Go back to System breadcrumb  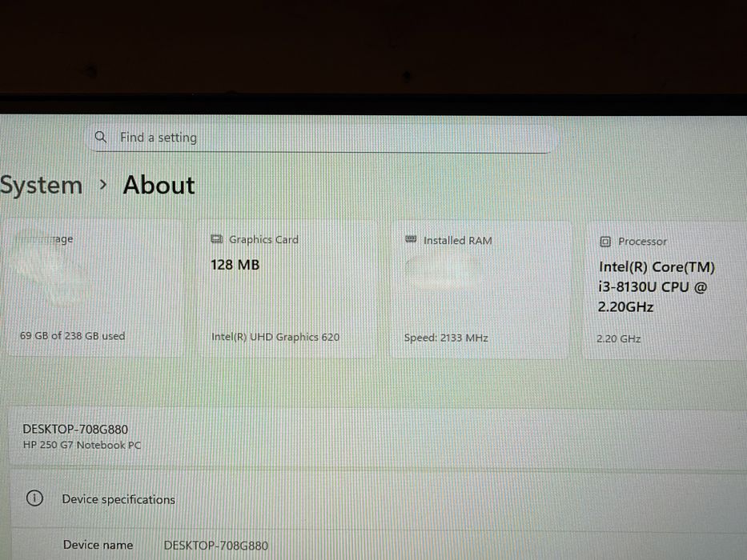[41, 186]
